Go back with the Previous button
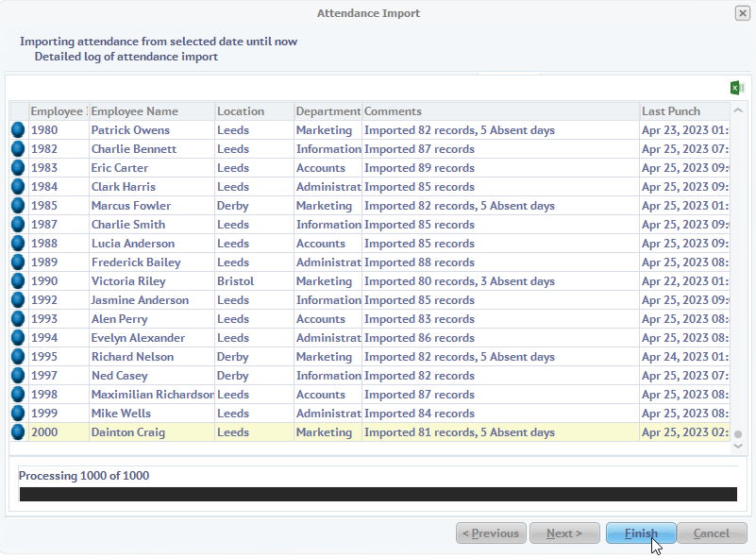This screenshot has width=756, height=558. click(x=491, y=533)
